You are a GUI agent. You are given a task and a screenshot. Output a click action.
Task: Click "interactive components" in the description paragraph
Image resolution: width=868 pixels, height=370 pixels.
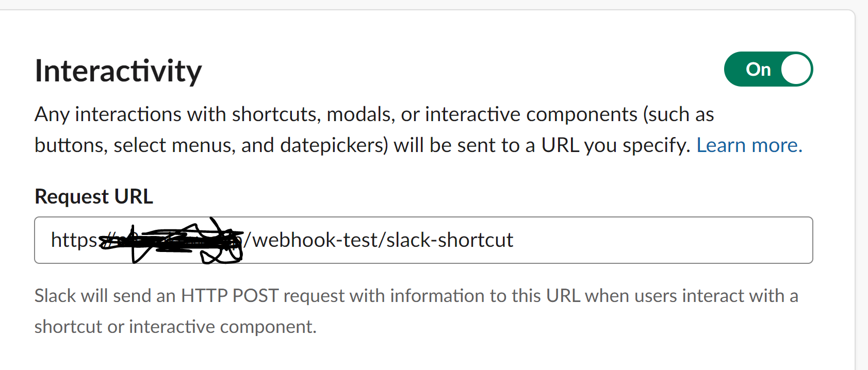(531, 114)
